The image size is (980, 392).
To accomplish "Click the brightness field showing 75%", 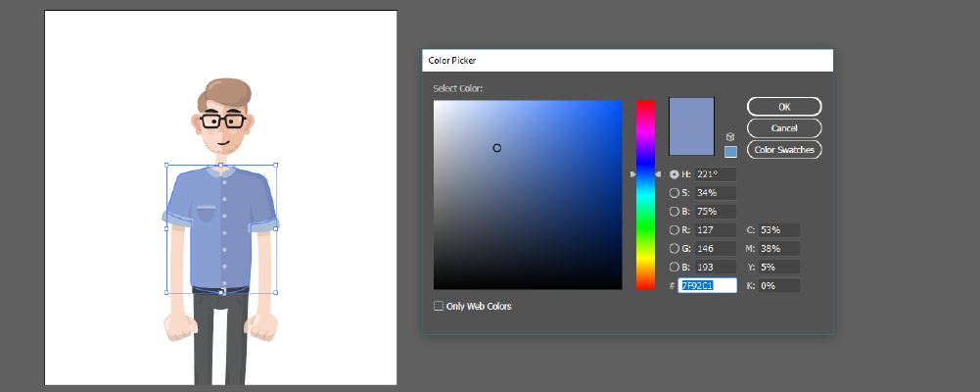I will pos(715,212).
